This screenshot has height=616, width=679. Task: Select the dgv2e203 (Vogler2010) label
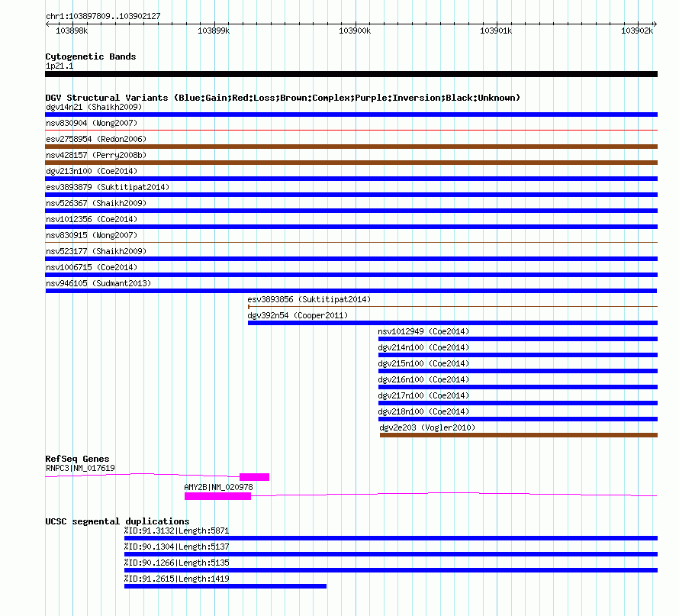pyautogui.click(x=427, y=427)
